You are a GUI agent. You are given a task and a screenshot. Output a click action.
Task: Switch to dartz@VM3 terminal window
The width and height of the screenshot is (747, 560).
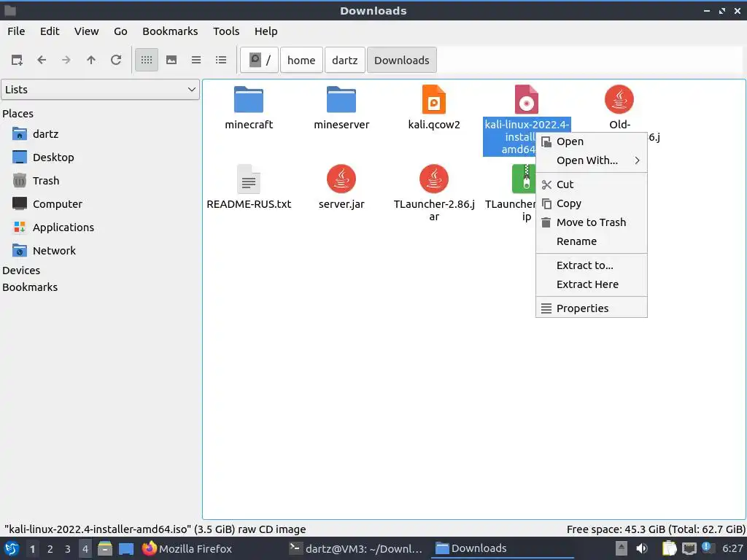[x=356, y=548]
